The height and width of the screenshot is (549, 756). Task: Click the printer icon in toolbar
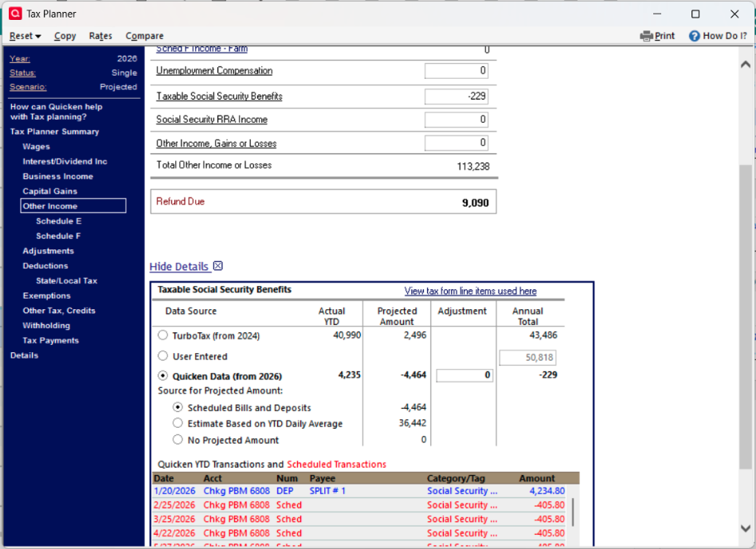[646, 36]
